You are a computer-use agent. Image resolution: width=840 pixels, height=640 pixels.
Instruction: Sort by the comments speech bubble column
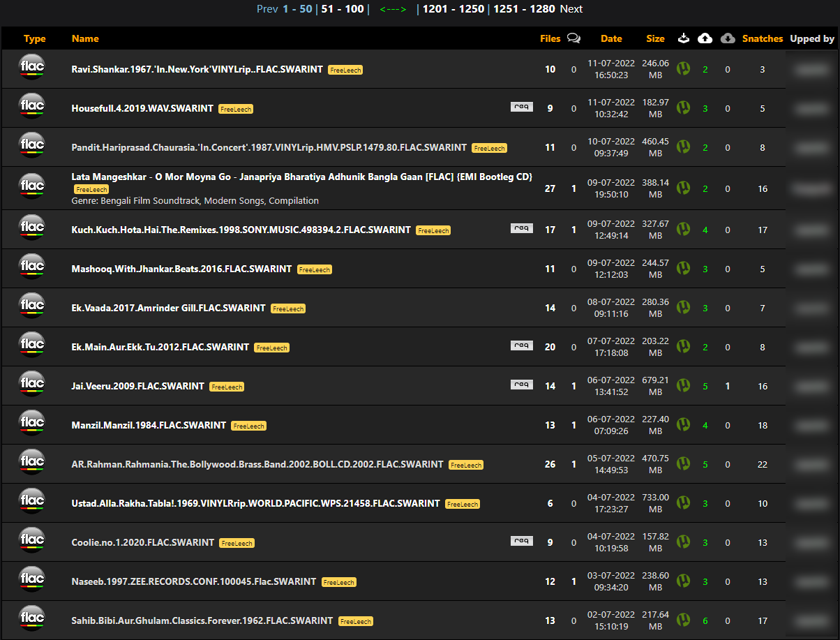click(573, 38)
